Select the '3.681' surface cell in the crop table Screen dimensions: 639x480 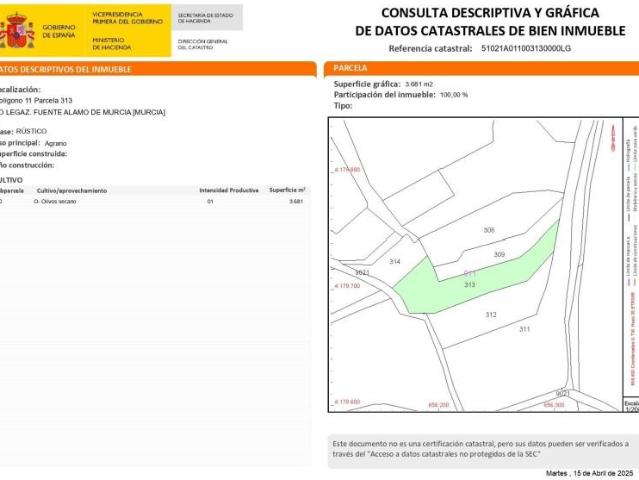tap(296, 201)
